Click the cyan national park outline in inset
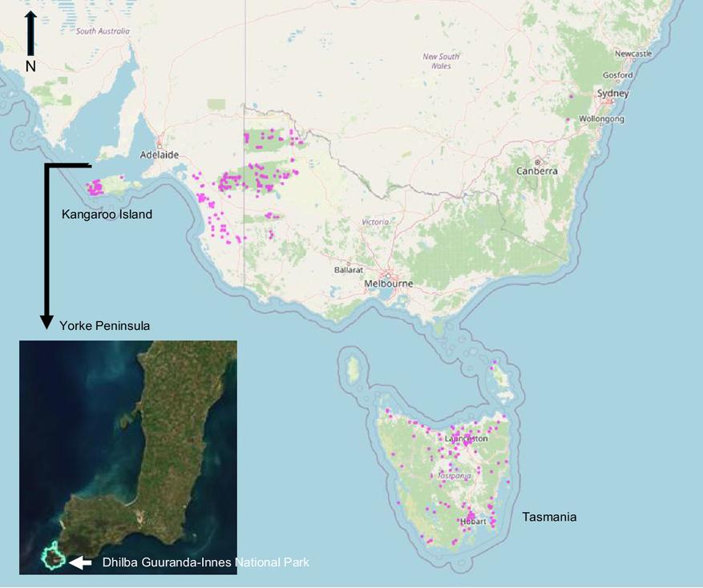Viewport: 703px width, 588px height. coord(54,556)
